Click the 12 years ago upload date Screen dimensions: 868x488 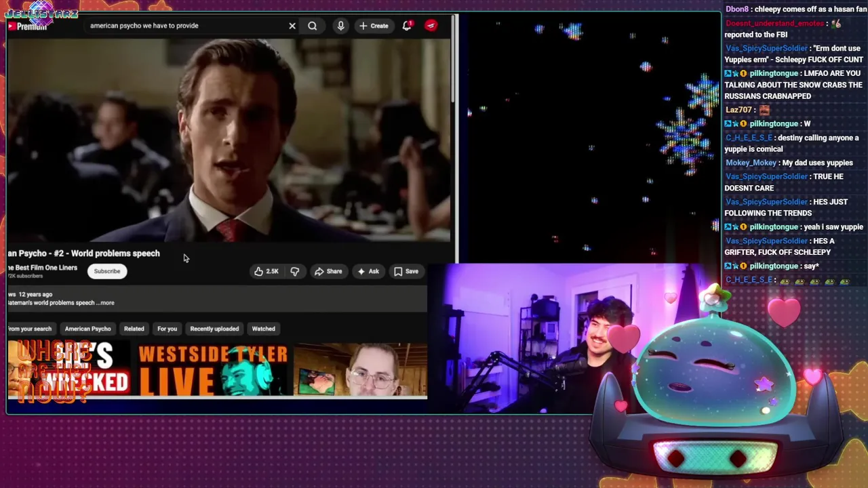tap(35, 295)
